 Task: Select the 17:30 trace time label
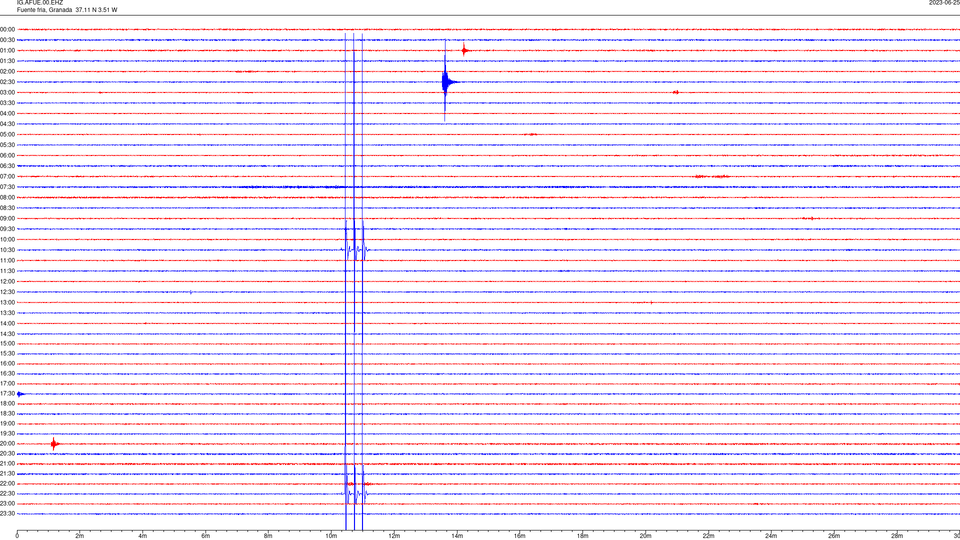click(x=7, y=394)
